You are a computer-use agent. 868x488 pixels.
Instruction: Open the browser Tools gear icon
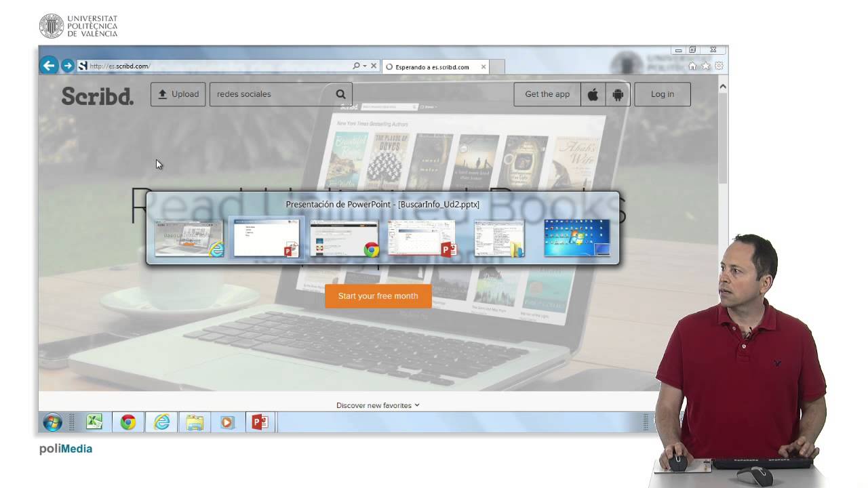719,66
